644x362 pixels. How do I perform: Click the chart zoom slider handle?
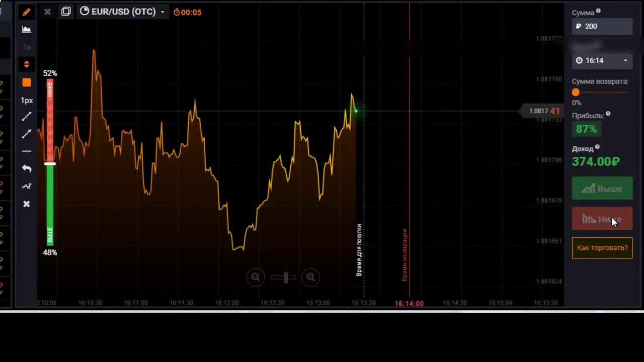click(286, 277)
